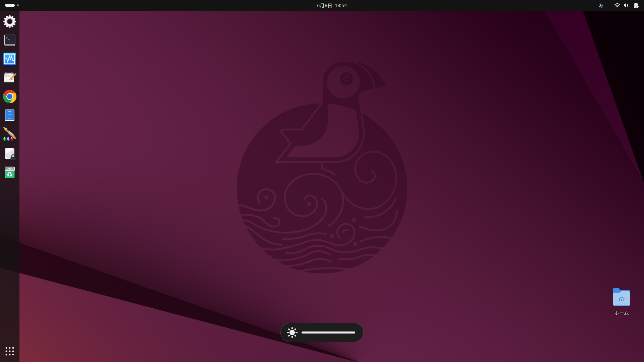Click the Wi-Fi status icon

pos(616,5)
